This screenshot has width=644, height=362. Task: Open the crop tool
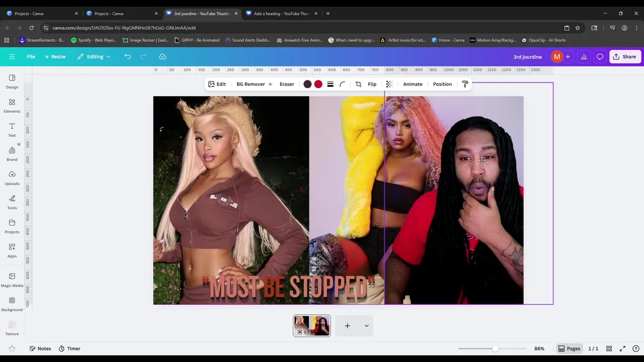tap(358, 84)
